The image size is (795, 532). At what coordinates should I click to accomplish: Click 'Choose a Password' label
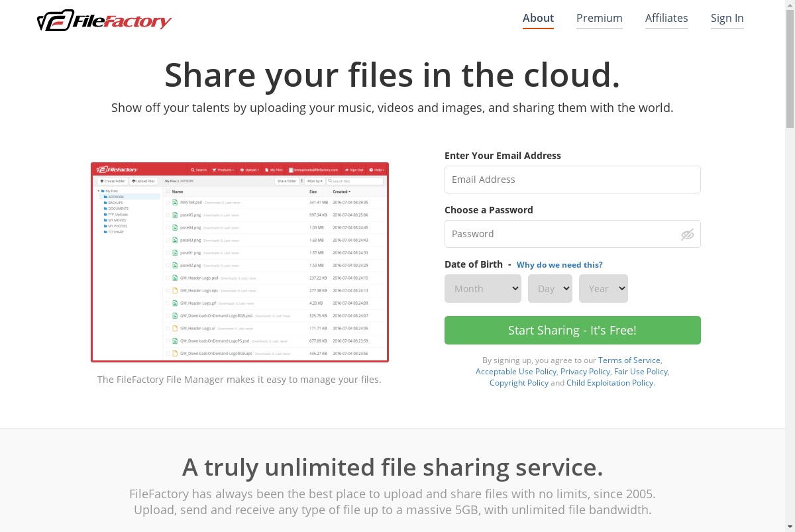point(489,210)
